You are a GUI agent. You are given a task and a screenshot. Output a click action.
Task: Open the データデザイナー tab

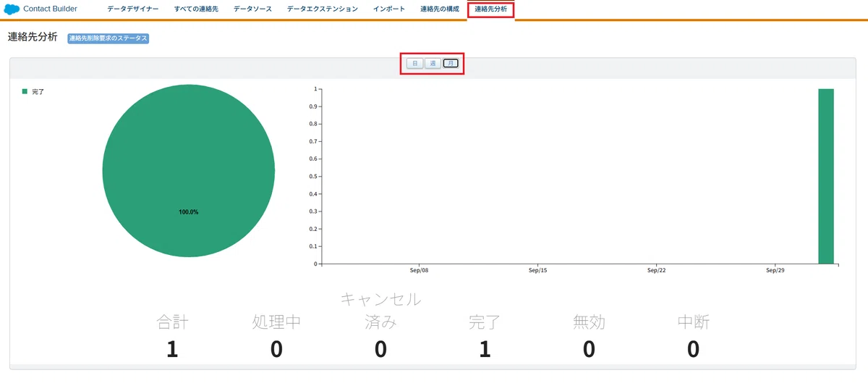click(x=132, y=9)
